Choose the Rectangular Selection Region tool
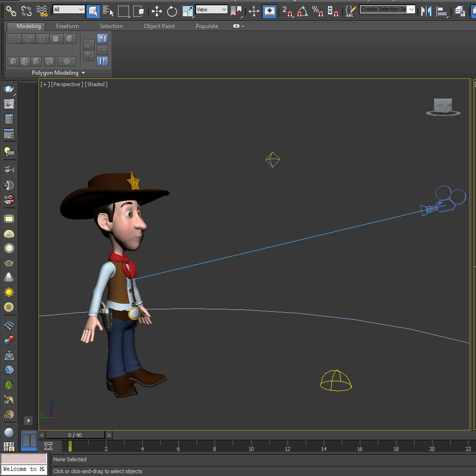The image size is (476, 476). [124, 11]
